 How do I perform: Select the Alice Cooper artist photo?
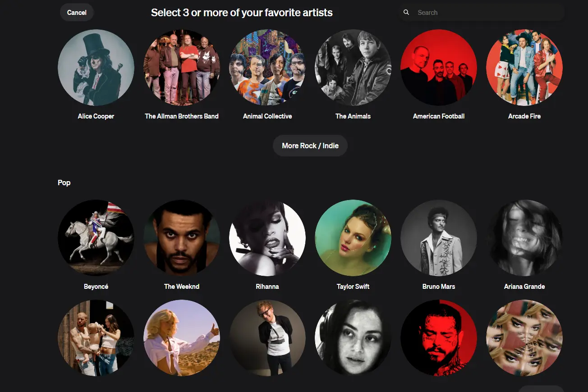point(96,68)
